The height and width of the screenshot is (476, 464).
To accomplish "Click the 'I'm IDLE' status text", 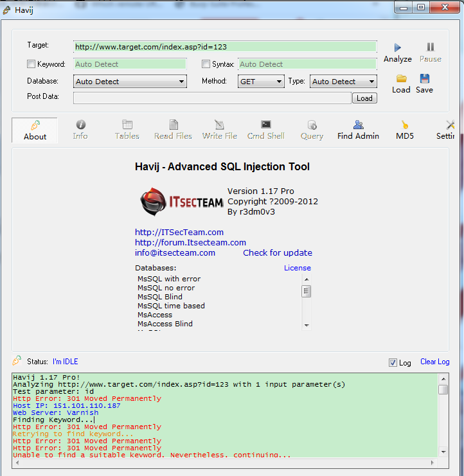I will [66, 362].
